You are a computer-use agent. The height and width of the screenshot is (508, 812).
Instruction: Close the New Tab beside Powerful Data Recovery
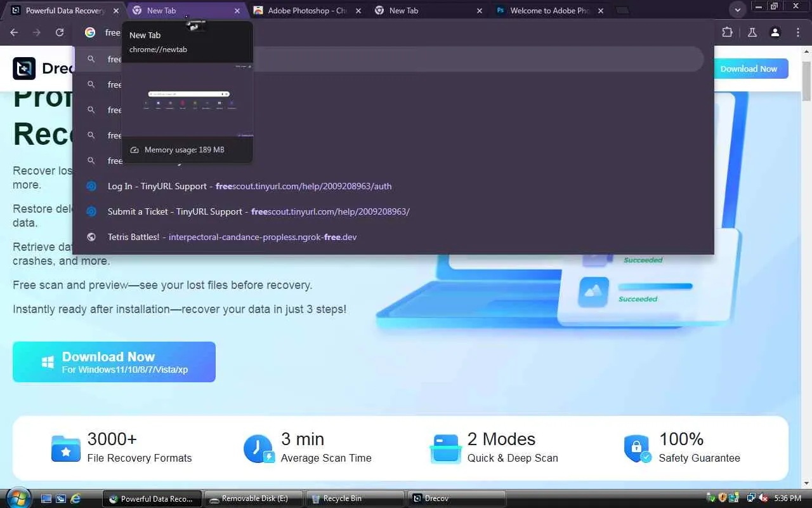[x=237, y=11]
